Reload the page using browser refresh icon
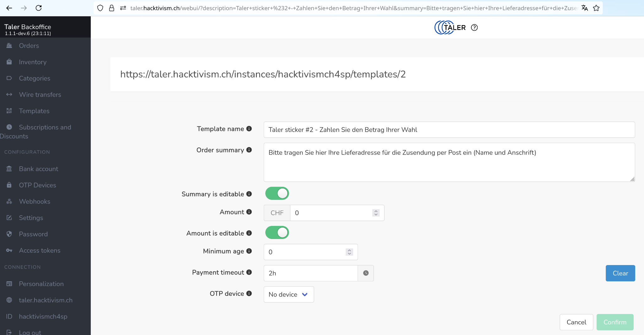644x335 pixels. pos(39,8)
